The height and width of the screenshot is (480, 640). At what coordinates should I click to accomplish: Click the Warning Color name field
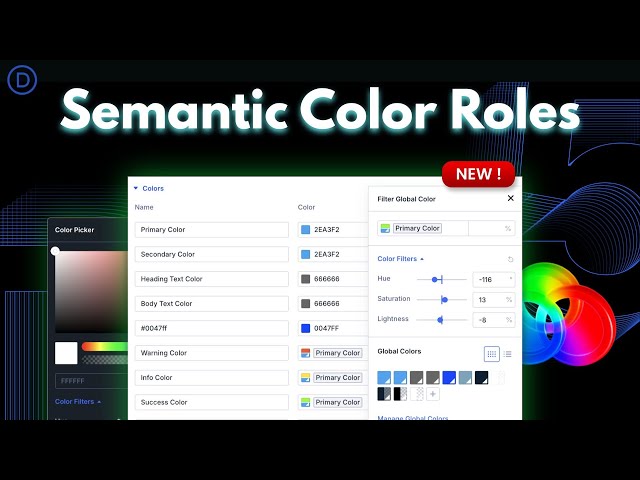211,353
